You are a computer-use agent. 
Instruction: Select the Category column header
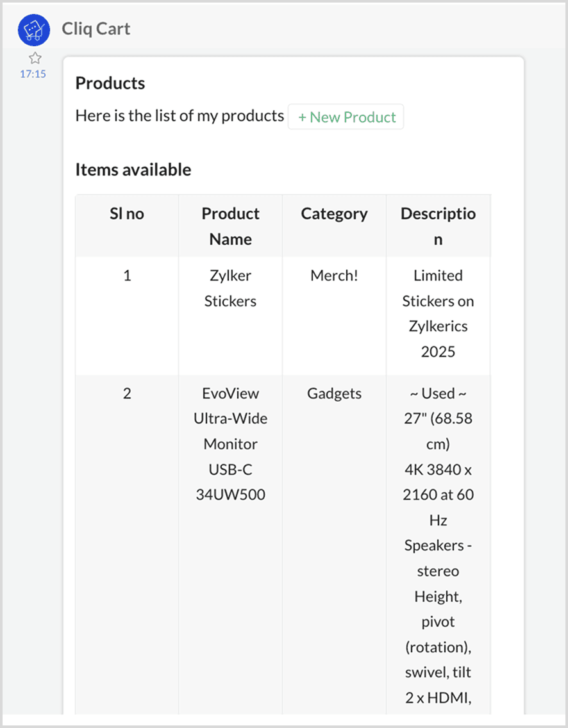click(334, 213)
